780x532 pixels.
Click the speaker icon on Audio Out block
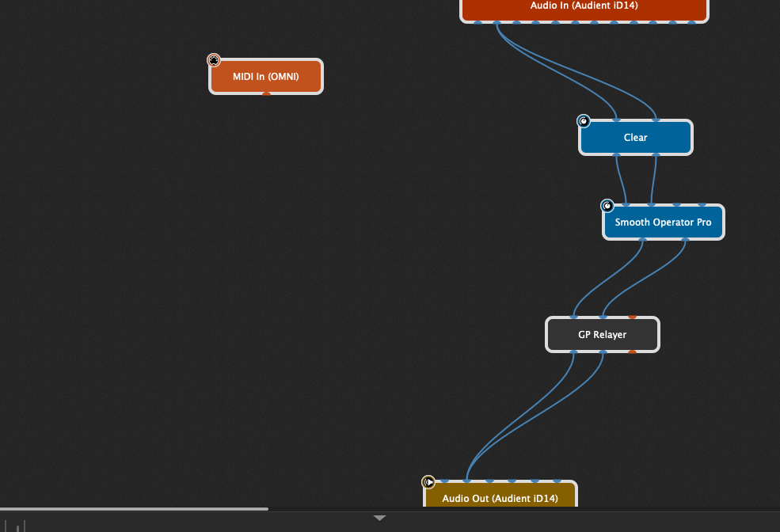428,481
